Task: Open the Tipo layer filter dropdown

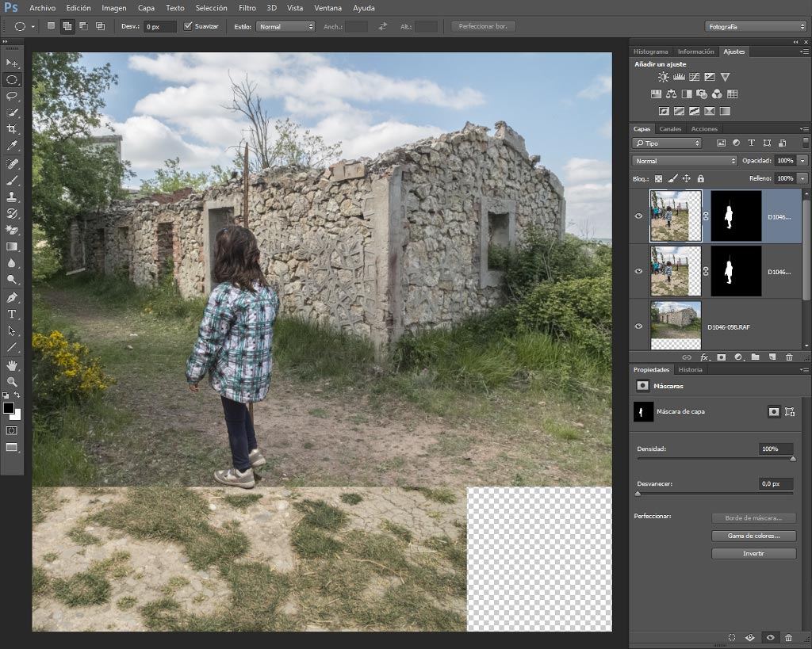Action: tap(667, 143)
